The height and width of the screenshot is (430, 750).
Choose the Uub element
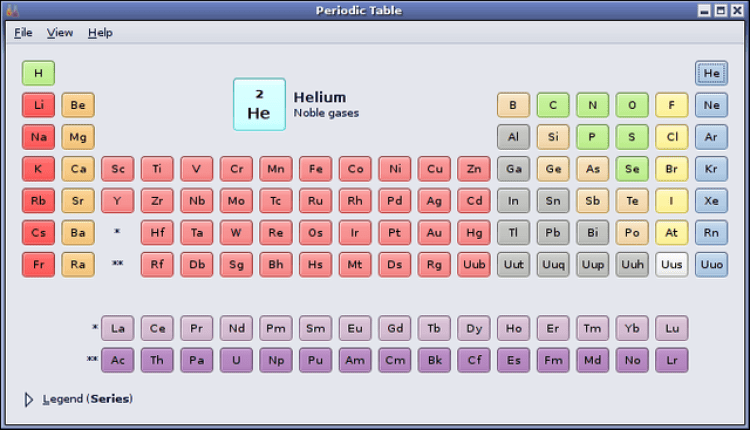474,265
